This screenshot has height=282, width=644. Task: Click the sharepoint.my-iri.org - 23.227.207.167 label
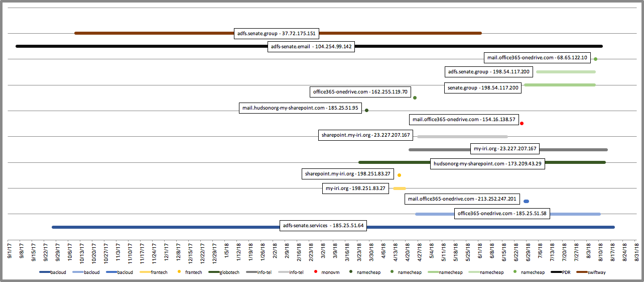[x=366, y=135]
